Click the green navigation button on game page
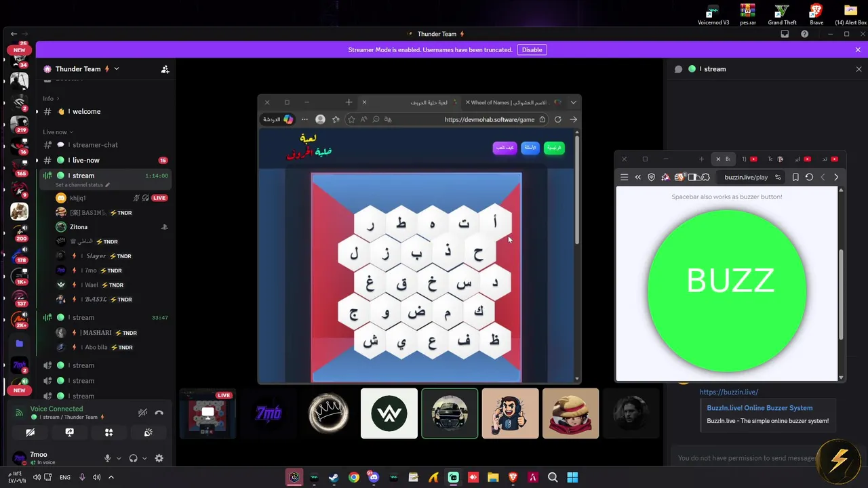 click(x=554, y=147)
